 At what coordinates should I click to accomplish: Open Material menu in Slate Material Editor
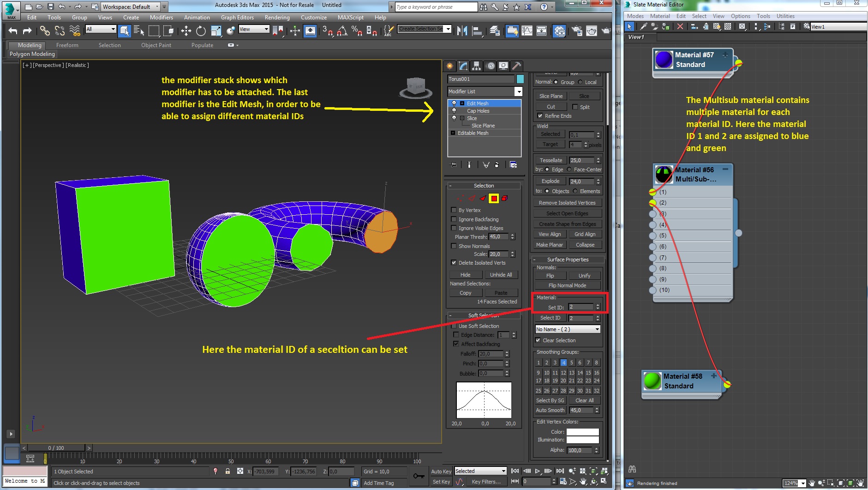coord(660,16)
